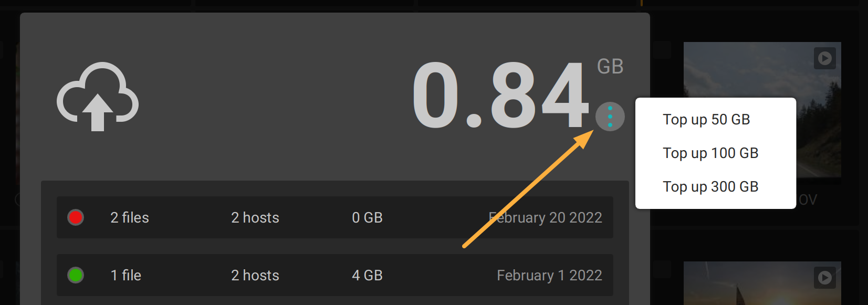This screenshot has height=305, width=868.
Task: Click the "4 GB" size value
Action: coord(367,275)
